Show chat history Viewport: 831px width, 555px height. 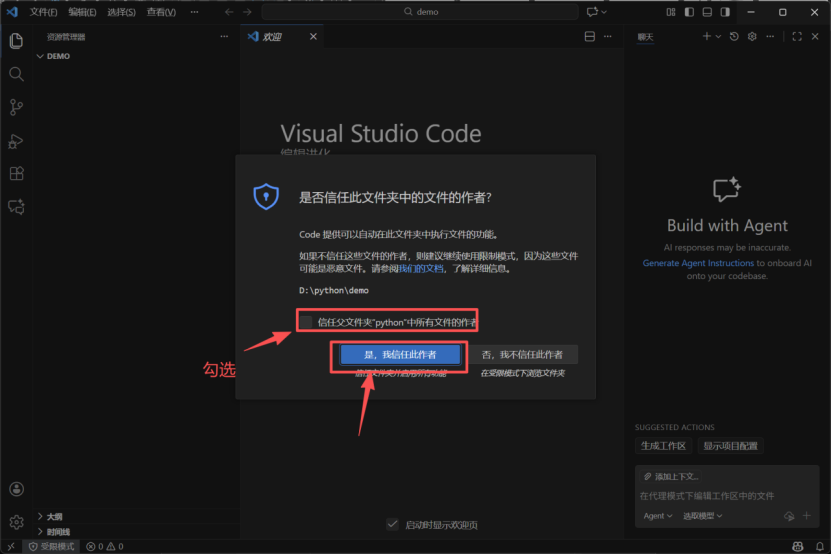(734, 36)
